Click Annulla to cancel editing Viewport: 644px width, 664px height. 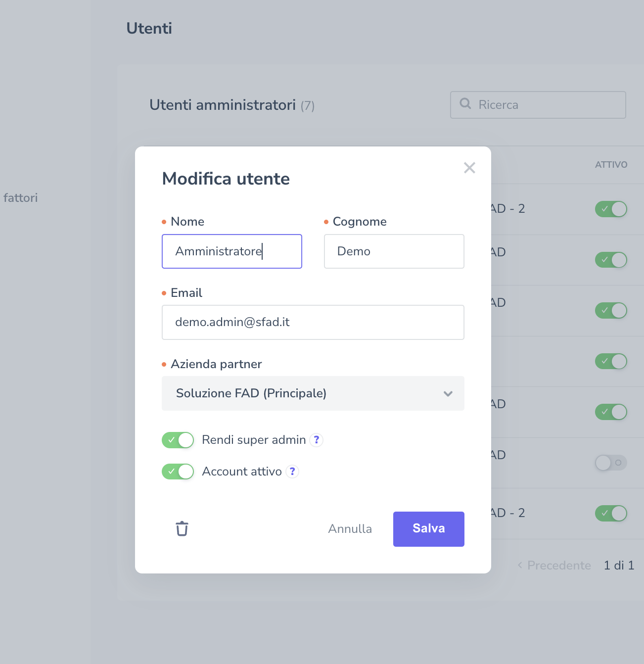(350, 529)
